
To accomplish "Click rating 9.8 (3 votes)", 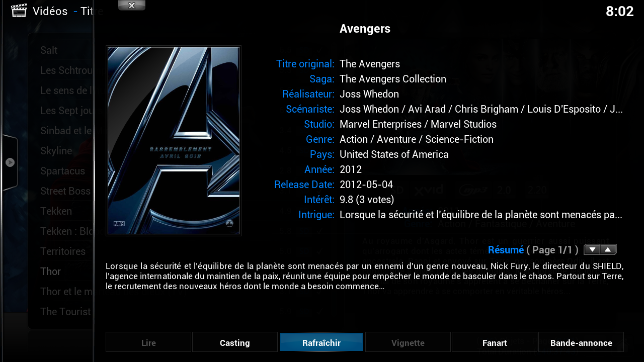I will click(x=367, y=200).
